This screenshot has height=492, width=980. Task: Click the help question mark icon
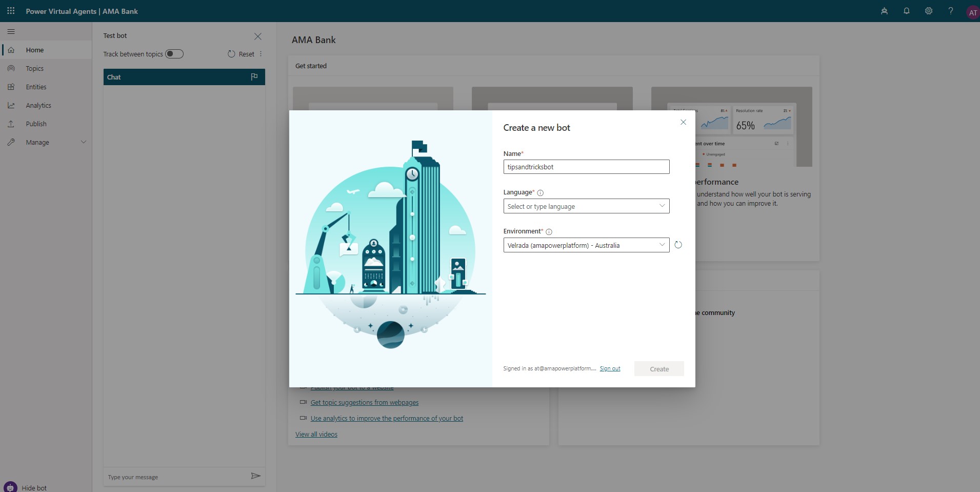pyautogui.click(x=950, y=11)
